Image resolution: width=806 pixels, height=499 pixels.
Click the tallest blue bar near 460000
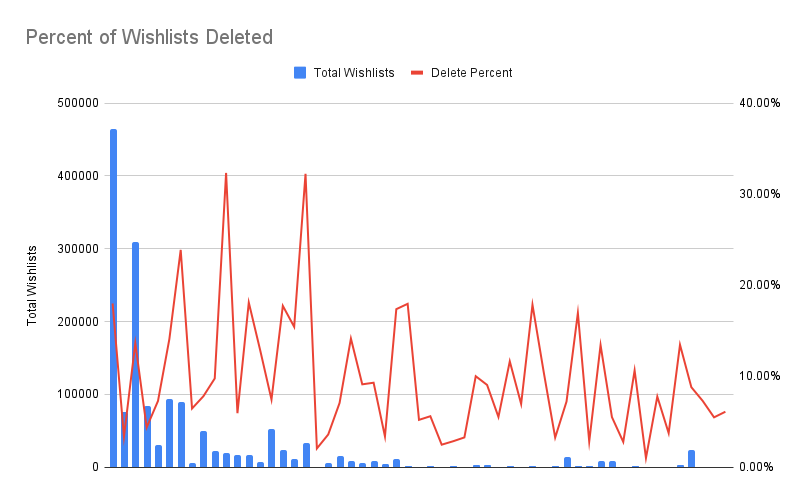(113, 298)
